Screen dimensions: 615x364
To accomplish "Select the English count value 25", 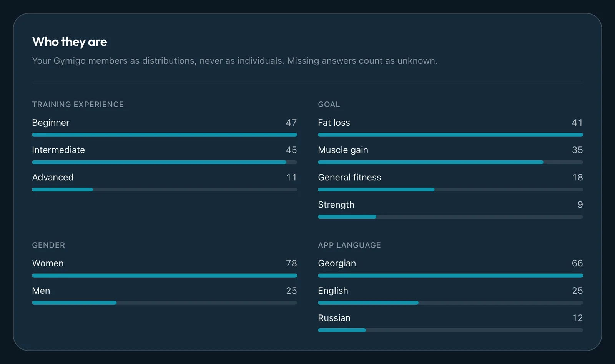I will (x=577, y=291).
